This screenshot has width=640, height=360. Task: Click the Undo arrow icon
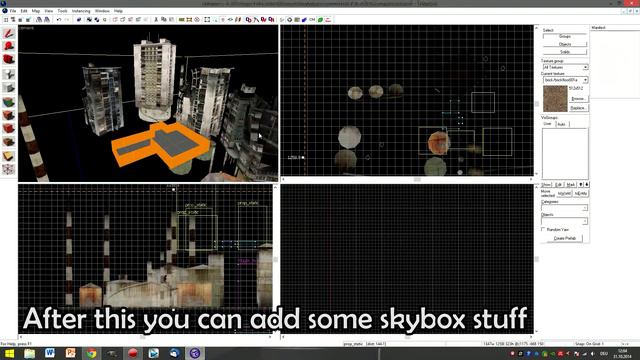coord(59,20)
